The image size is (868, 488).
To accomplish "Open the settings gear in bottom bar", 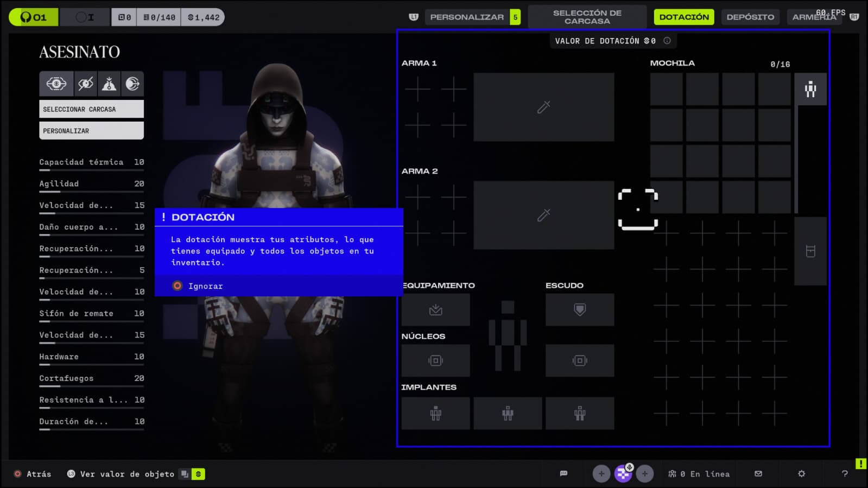I will (x=801, y=474).
